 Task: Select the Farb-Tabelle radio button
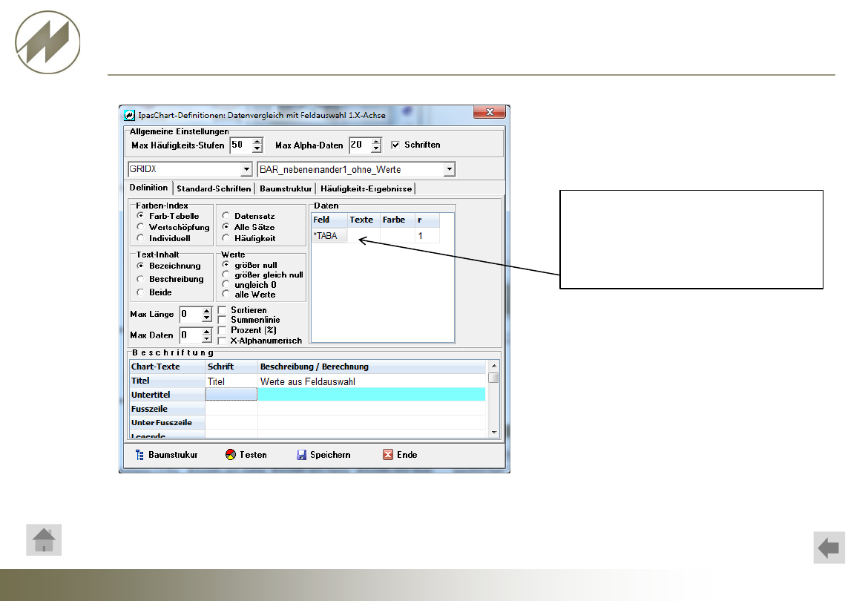[141, 216]
